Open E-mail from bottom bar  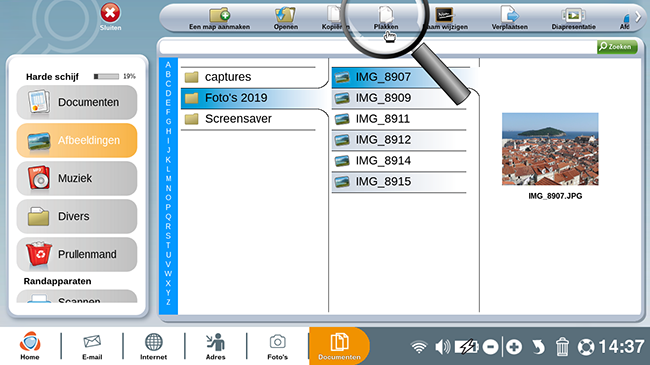tap(92, 346)
